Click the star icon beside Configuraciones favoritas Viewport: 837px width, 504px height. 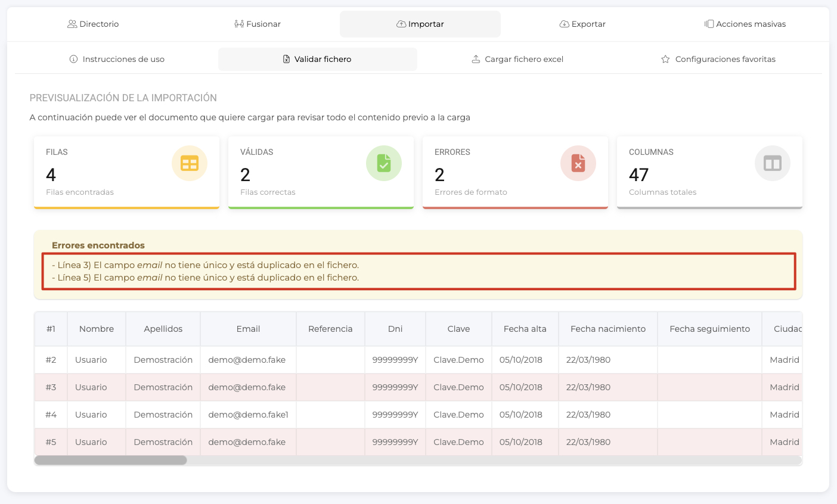(665, 59)
